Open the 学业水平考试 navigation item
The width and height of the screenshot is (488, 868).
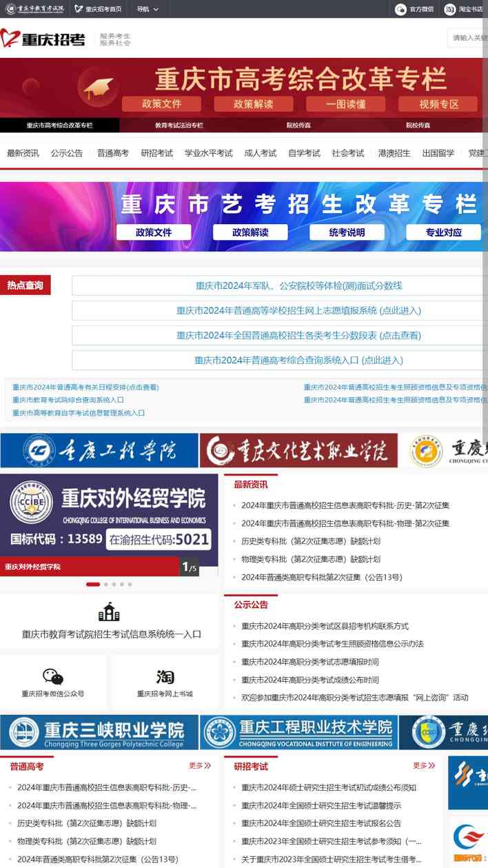(209, 153)
